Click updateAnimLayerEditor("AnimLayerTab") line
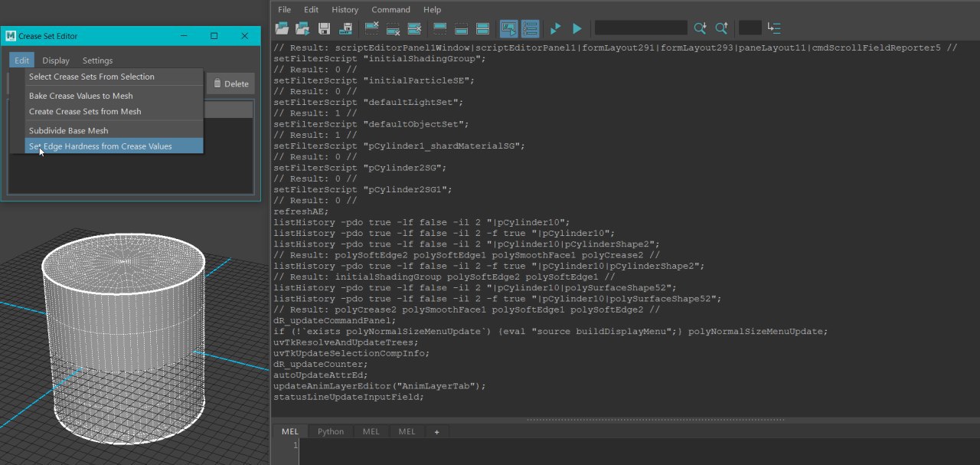 click(379, 386)
